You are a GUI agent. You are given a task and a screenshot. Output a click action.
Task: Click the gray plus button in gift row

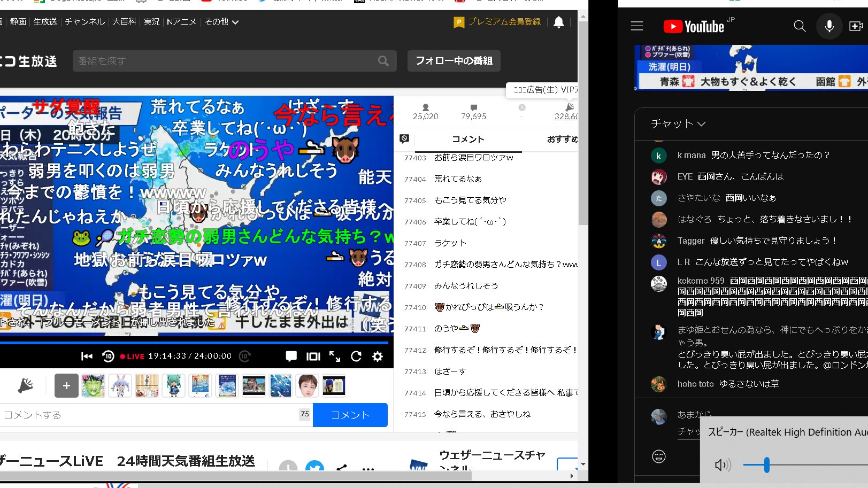coord(66,385)
